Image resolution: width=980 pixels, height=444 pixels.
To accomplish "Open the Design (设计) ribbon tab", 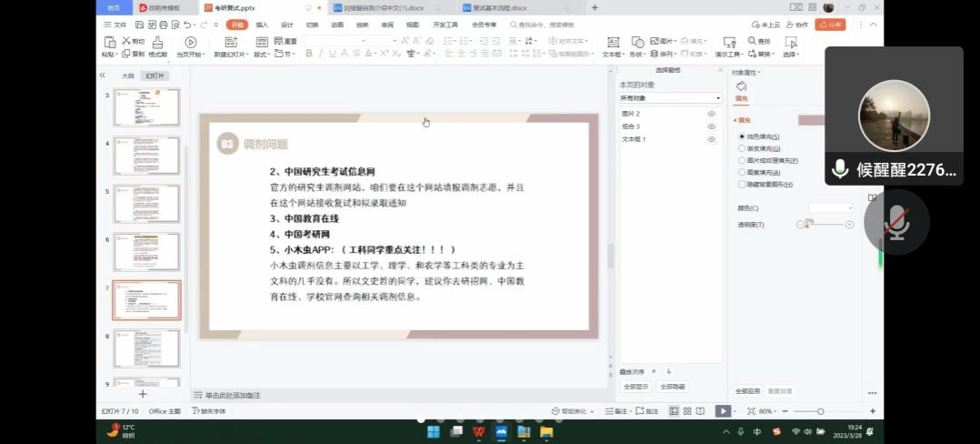I will coord(287,25).
